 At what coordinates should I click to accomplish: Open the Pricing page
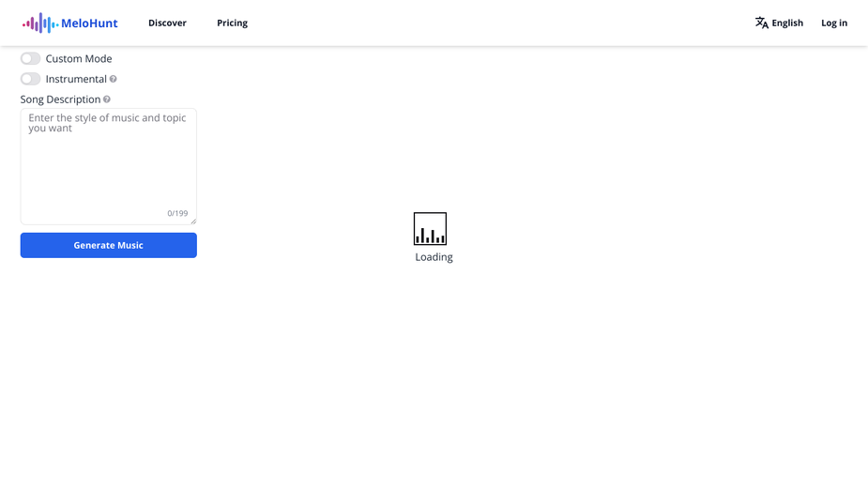pos(232,23)
